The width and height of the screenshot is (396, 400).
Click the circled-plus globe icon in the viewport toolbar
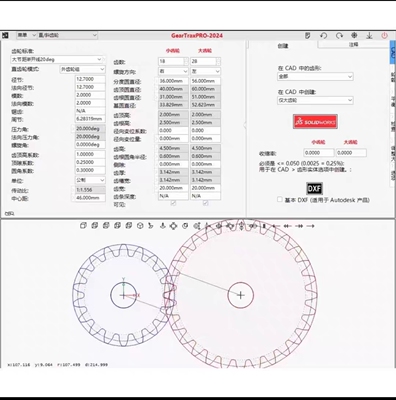(219, 226)
